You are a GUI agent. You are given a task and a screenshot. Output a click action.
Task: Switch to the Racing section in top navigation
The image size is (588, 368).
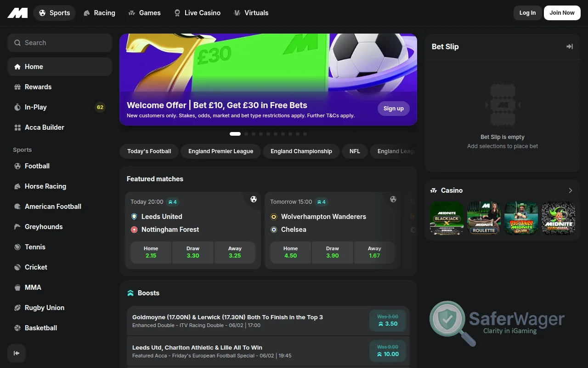99,12
